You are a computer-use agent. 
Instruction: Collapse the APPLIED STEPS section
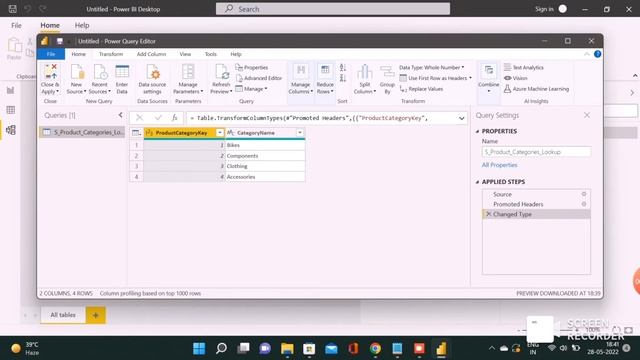click(x=477, y=182)
